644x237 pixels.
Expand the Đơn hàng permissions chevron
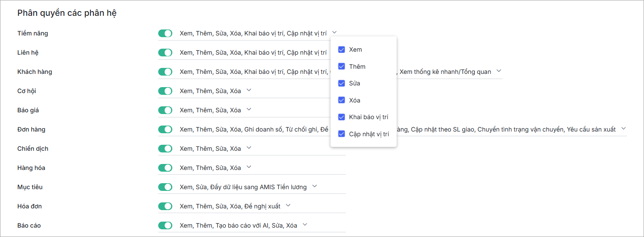624,129
